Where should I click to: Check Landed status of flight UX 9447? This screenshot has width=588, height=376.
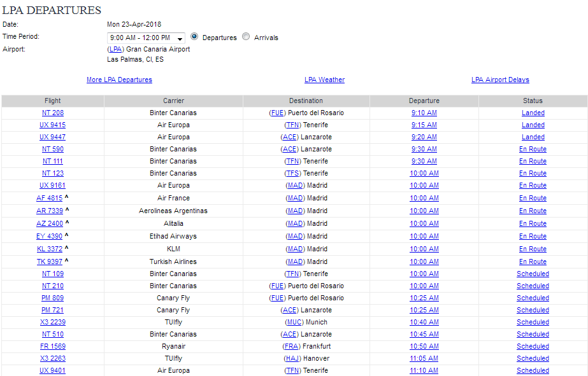coord(533,137)
